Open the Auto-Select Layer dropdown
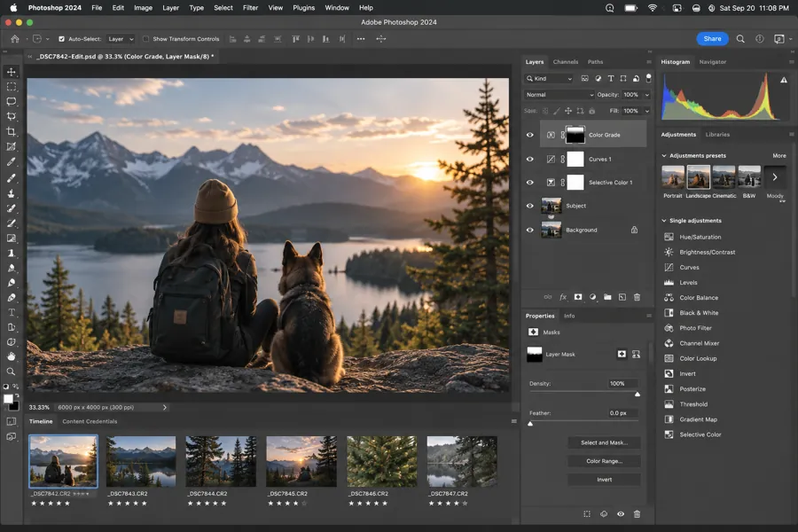Viewport: 798px width, 532px height. click(x=121, y=39)
